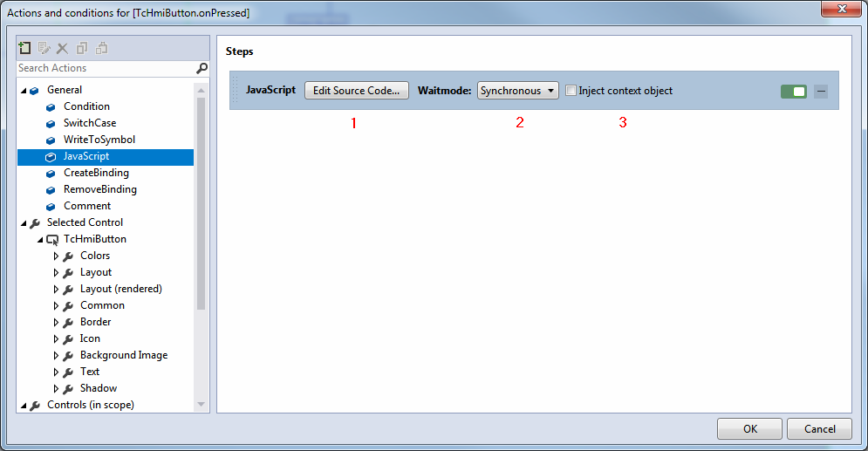Select the CreateBinding action
This screenshot has width=868, height=451.
click(96, 173)
